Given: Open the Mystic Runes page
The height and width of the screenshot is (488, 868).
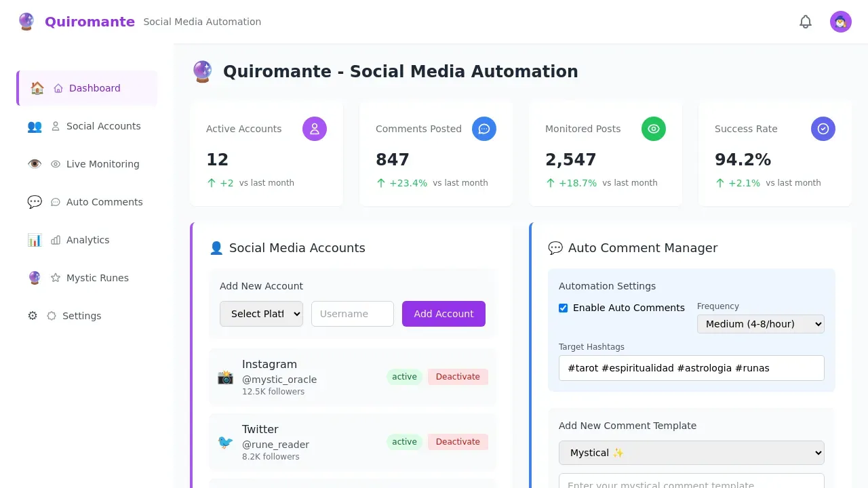Looking at the screenshot, I should (98, 278).
